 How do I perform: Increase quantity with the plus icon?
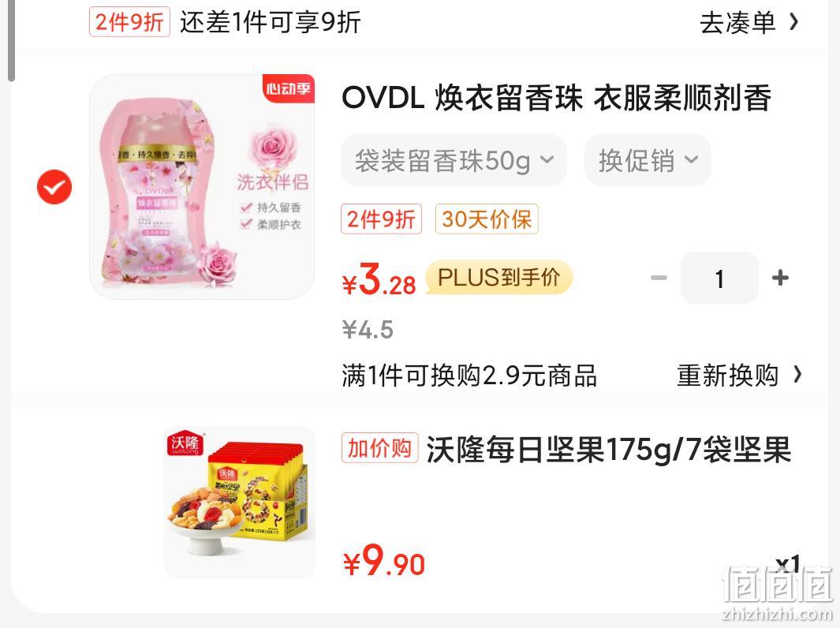pyautogui.click(x=780, y=278)
